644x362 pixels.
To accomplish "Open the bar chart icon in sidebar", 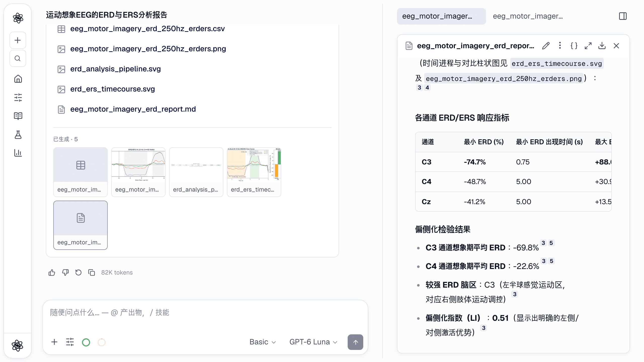I will [18, 153].
